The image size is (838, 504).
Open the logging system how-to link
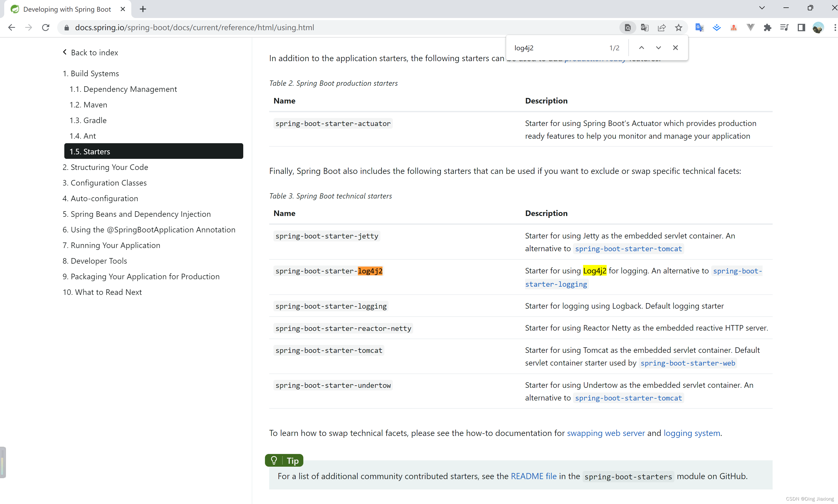click(x=692, y=433)
